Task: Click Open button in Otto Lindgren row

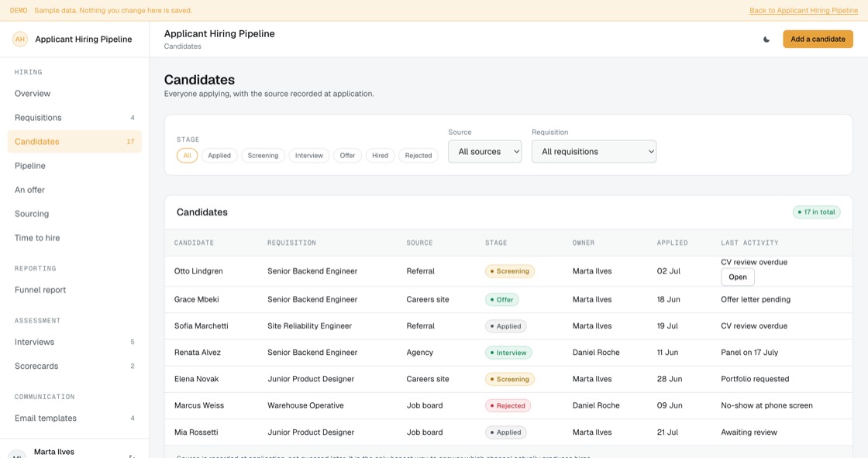Action: [x=737, y=277]
